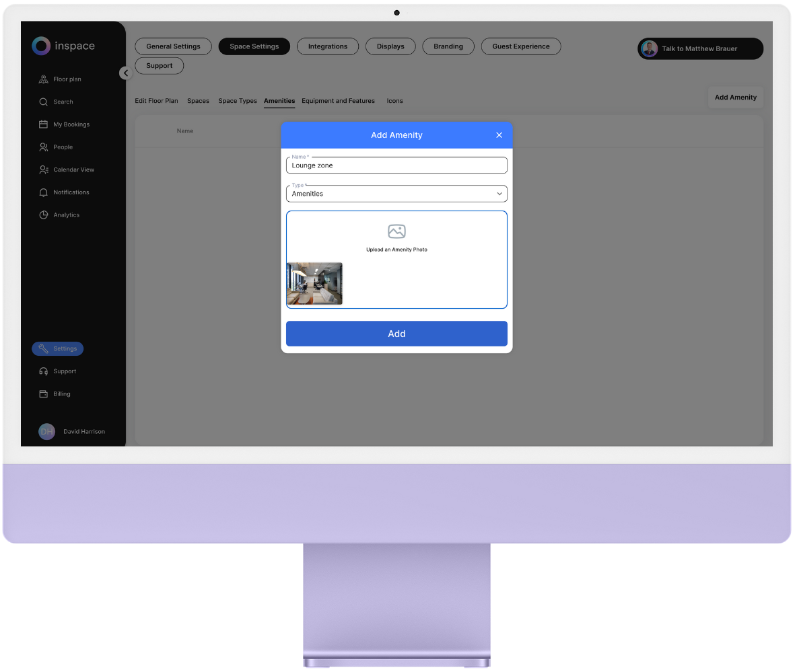This screenshot has height=672, width=797.
Task: Open Integrations tab
Action: coord(328,46)
